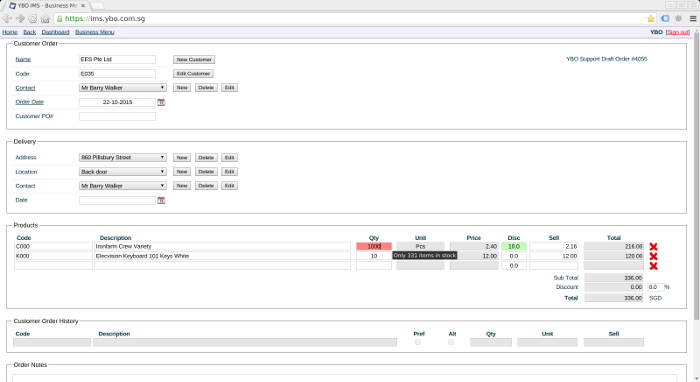Click the Order Date field 22-10-2015
This screenshot has height=382, width=700.
coord(117,102)
